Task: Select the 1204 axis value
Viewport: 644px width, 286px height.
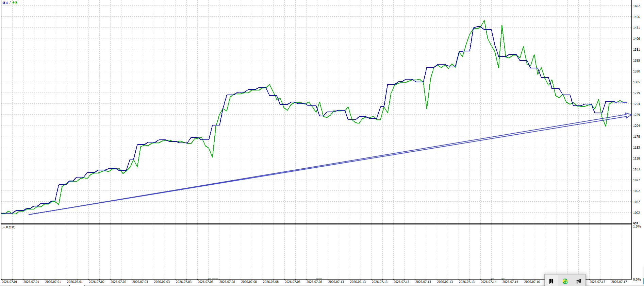Action: click(x=636, y=126)
